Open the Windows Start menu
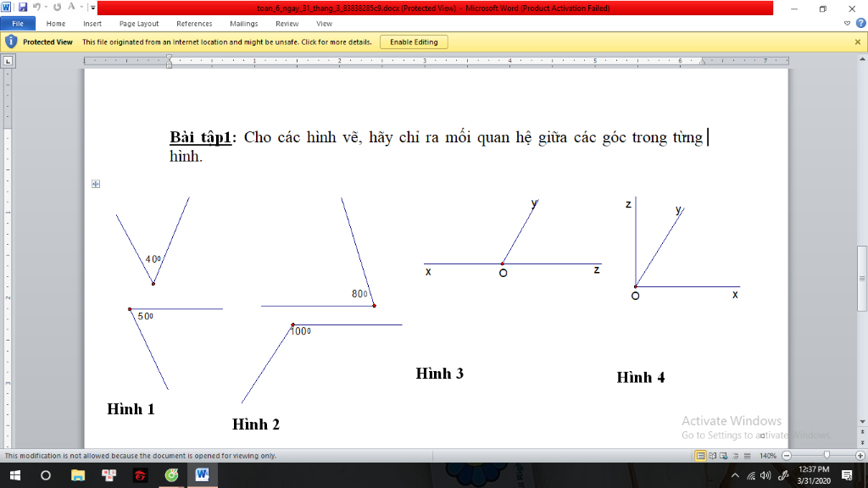This screenshot has width=868, height=488. point(15,475)
